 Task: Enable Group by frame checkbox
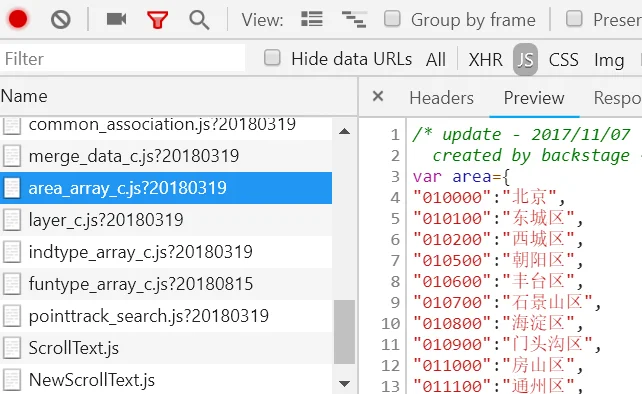click(x=392, y=19)
